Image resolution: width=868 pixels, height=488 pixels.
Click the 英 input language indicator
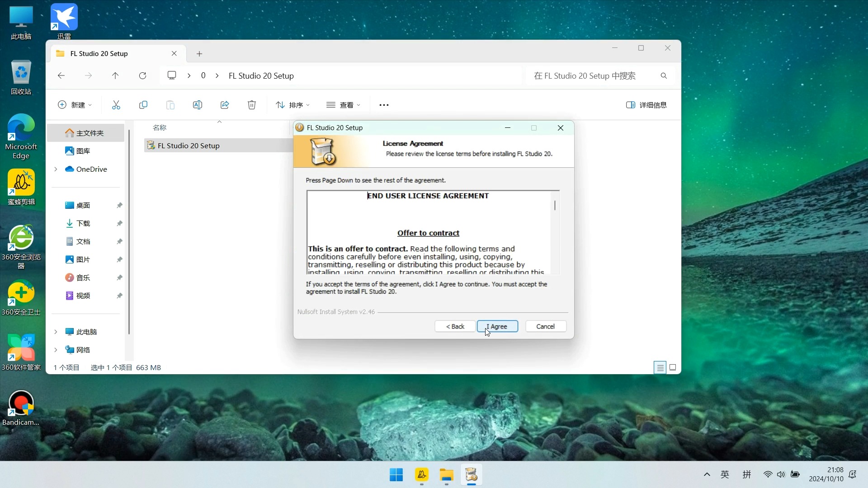coord(725,474)
